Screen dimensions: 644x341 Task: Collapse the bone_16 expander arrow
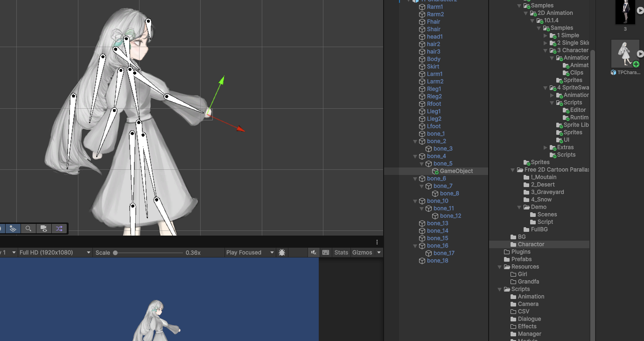click(415, 246)
